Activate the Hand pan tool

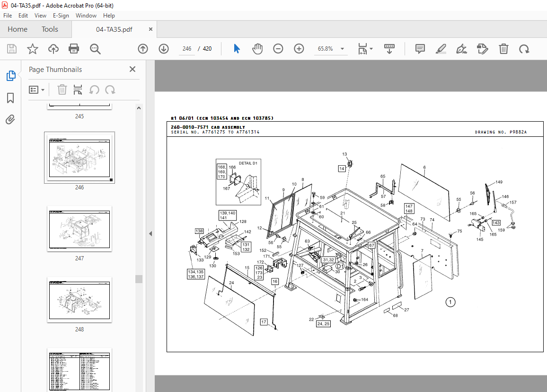pos(257,49)
